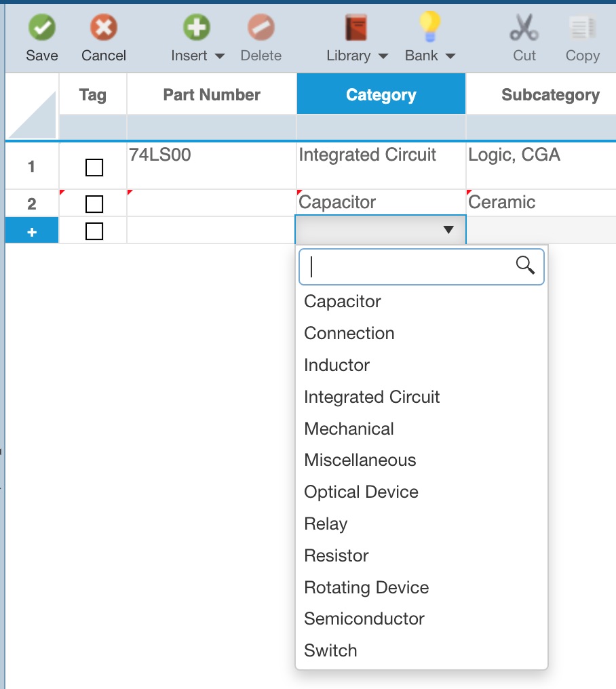Expand the Library dropdown arrow
Screen dimensions: 616x689
[383, 56]
